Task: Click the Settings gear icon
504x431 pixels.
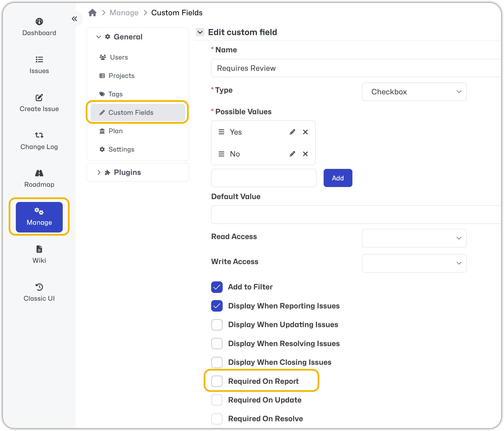Action: coord(102,149)
